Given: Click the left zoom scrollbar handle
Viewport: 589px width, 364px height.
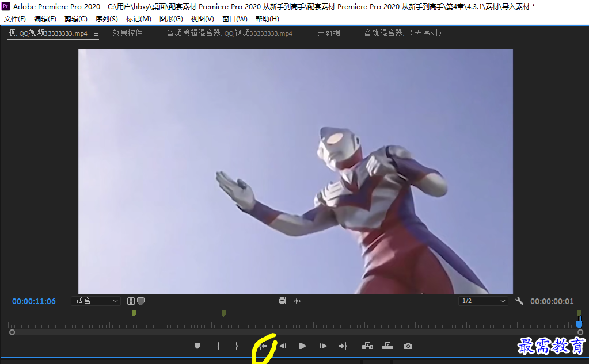Looking at the screenshot, I should click(12, 332).
